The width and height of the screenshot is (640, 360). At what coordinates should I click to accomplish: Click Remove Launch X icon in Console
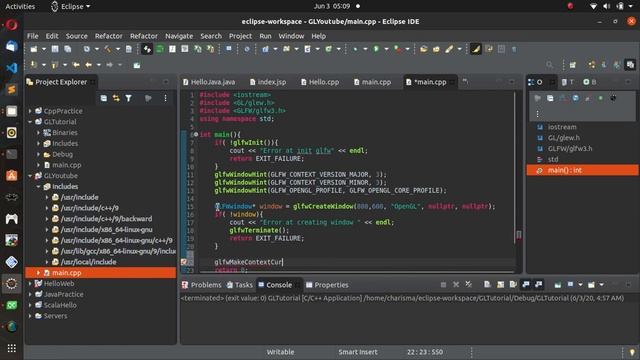(456, 284)
